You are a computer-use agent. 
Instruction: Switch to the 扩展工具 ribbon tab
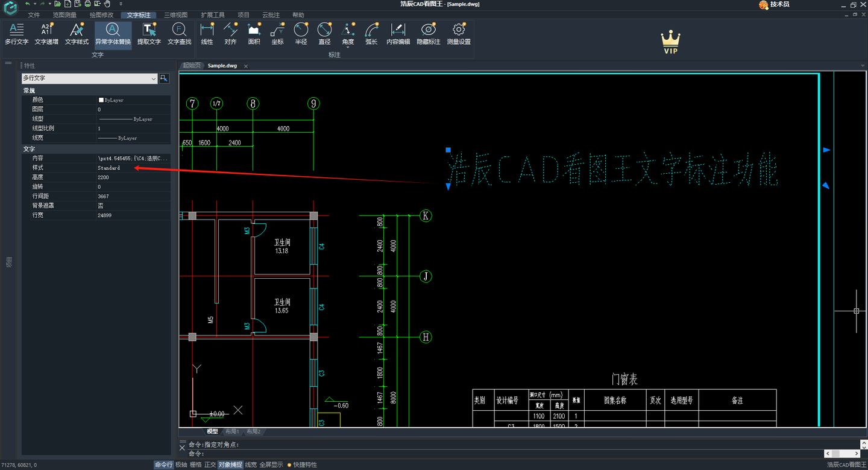(213, 15)
